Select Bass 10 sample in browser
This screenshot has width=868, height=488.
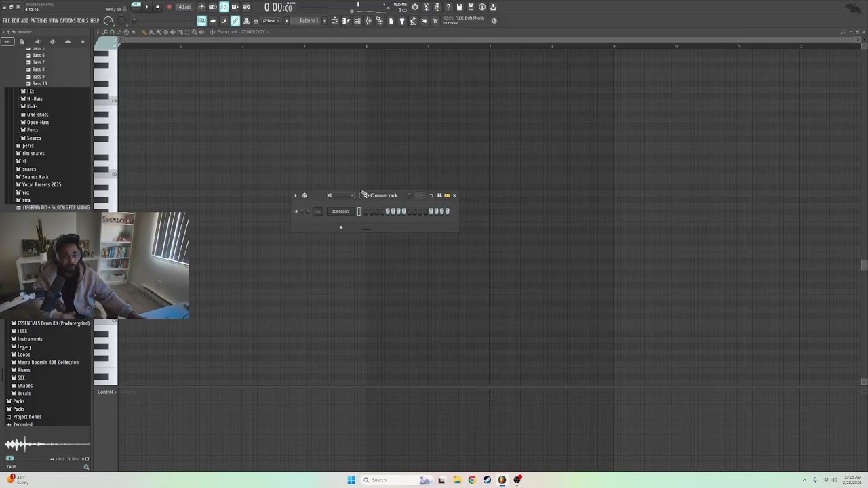(x=39, y=83)
